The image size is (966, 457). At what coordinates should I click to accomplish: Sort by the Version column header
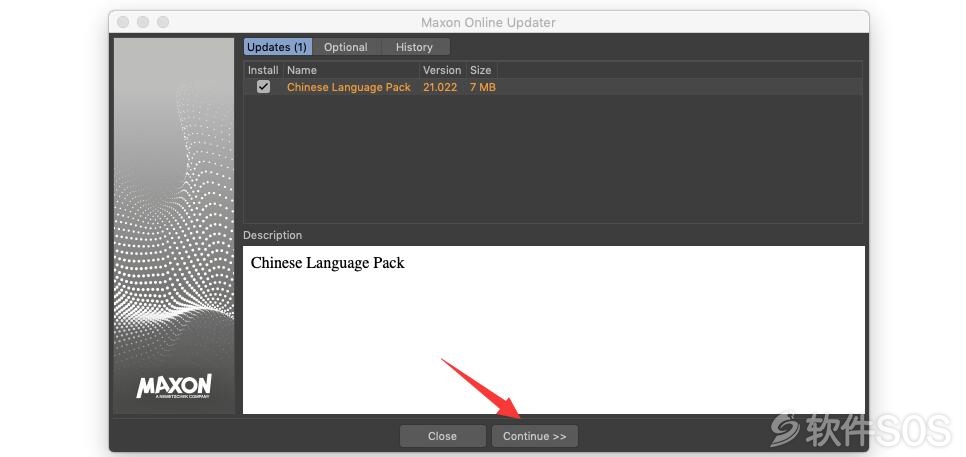click(x=442, y=70)
